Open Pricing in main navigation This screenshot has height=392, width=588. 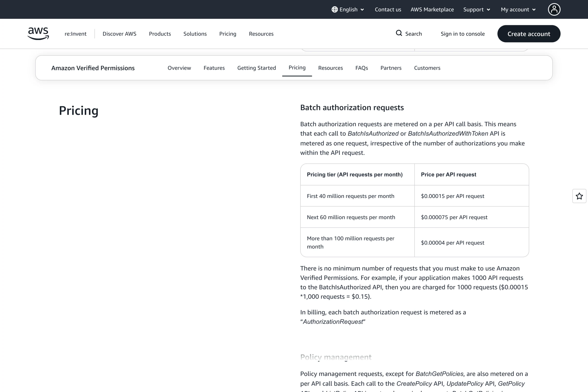point(228,34)
